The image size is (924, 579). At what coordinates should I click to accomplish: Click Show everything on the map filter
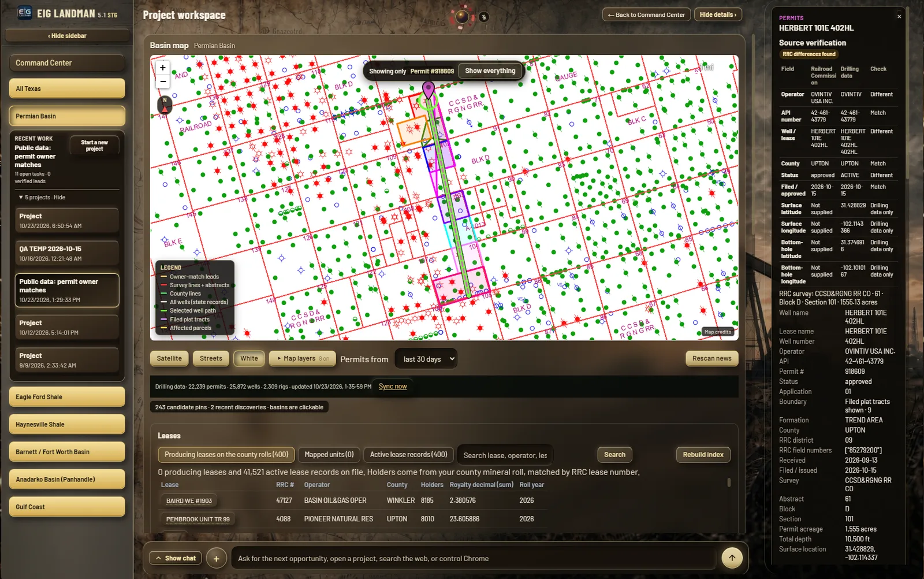pos(490,71)
